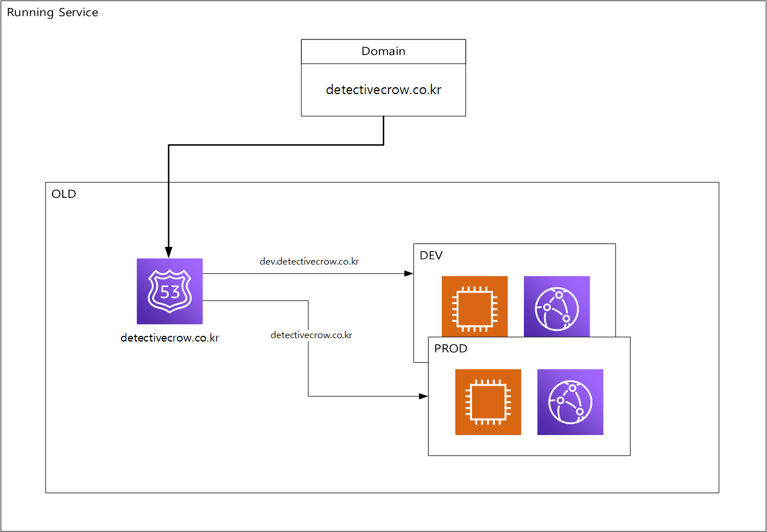Click the OLD group label
The width and height of the screenshot is (767, 532).
[x=64, y=194]
